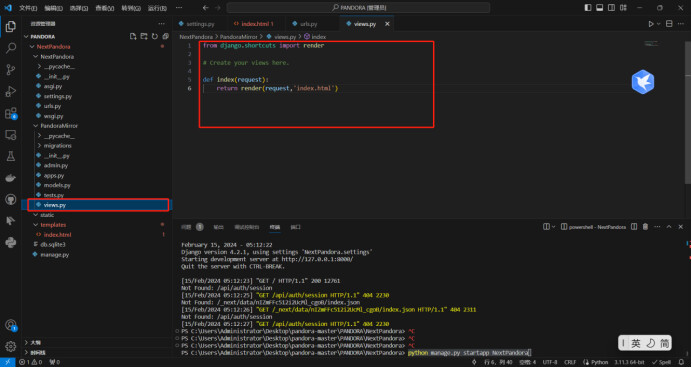The height and width of the screenshot is (368, 692).
Task: Open the Docker whale view
Action: pos(11,178)
